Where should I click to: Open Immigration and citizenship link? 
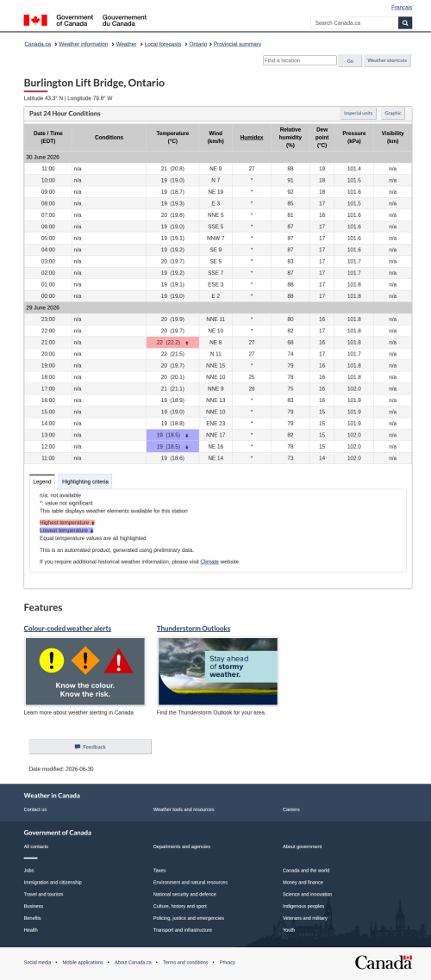coord(53,883)
